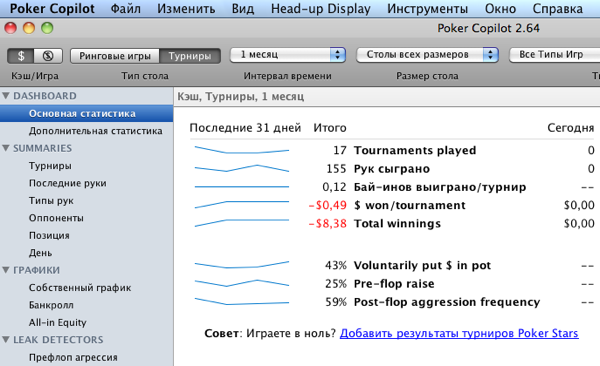Viewport: 600px width, 366px height.
Task: Click the Последние 31 дней header
Action: pyautogui.click(x=245, y=128)
